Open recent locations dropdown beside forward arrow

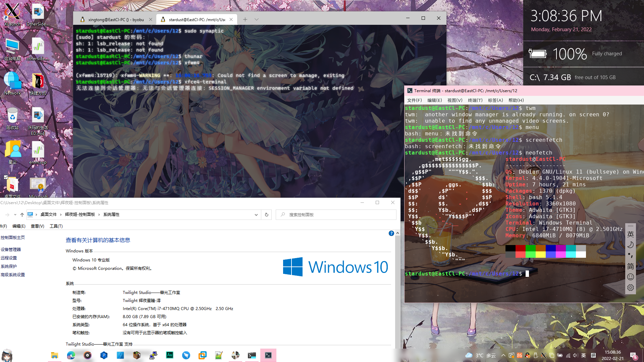(x=15, y=215)
